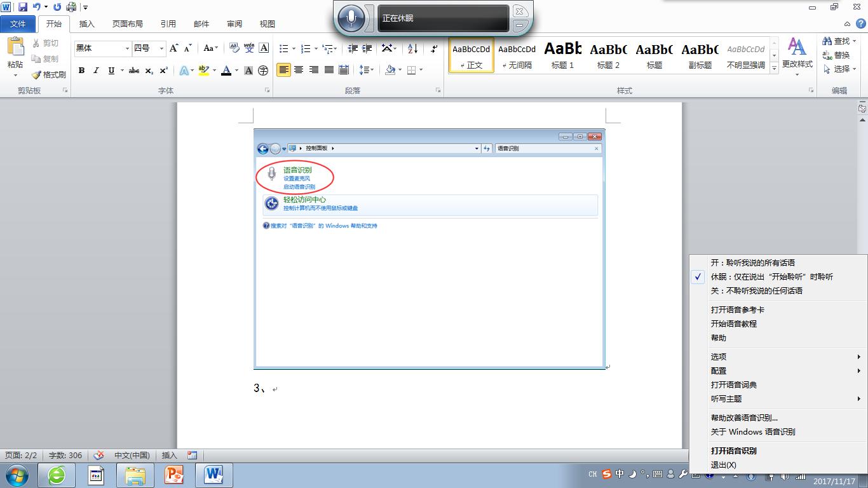868x488 pixels.
Task: Click the Cut (剪切) scissors button
Action: (46, 43)
